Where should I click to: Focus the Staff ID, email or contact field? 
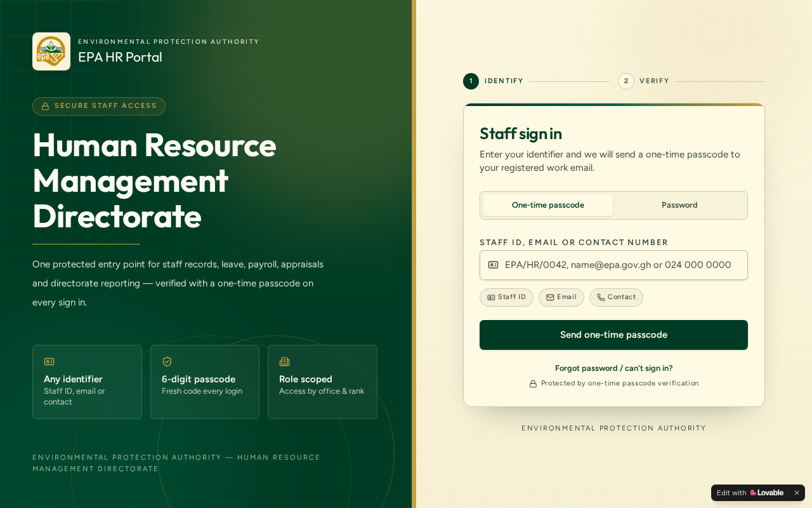point(613,265)
